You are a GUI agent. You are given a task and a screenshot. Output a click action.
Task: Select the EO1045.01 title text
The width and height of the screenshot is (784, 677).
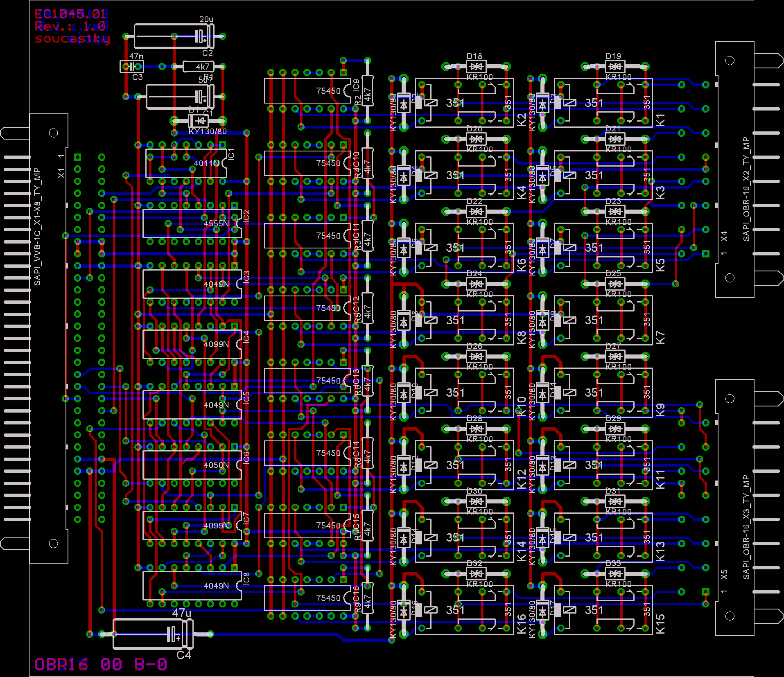coord(71,14)
